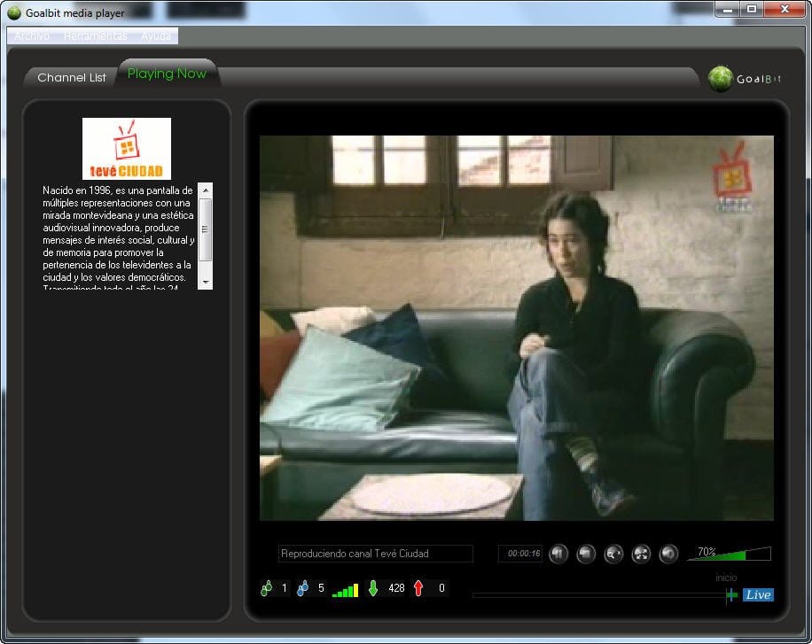812x644 pixels.
Task: Click the tevé Ciudad channel logo
Action: point(127,149)
